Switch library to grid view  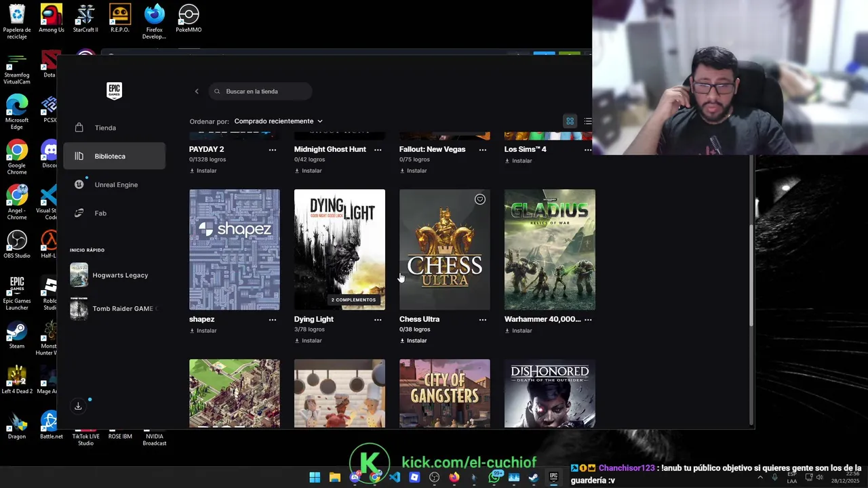click(570, 121)
